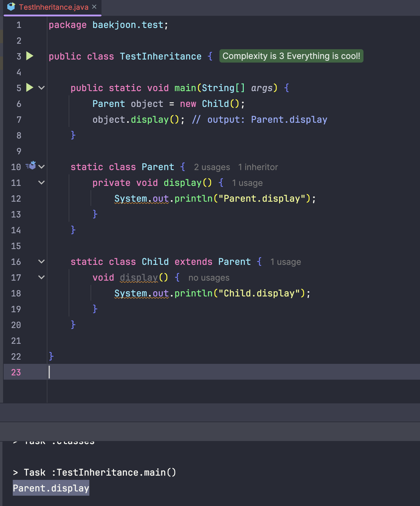Click highlighted 'Parent.display' console output
The image size is (420, 506).
(51, 488)
